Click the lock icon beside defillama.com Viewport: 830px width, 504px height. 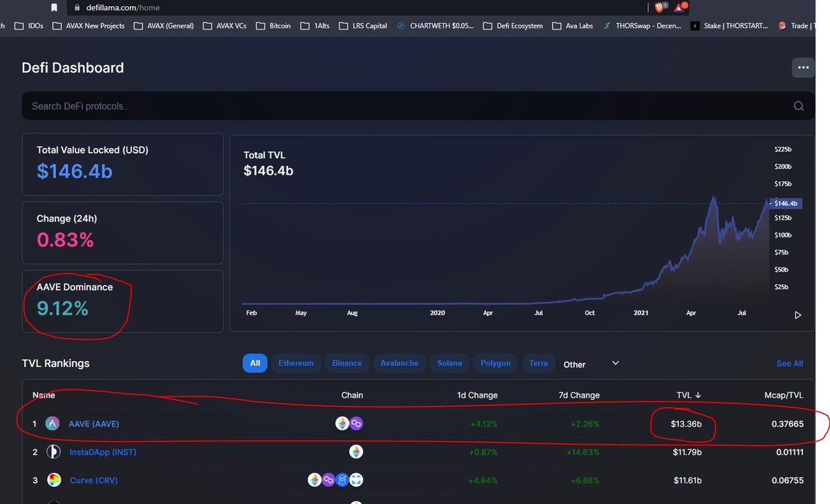tap(76, 8)
